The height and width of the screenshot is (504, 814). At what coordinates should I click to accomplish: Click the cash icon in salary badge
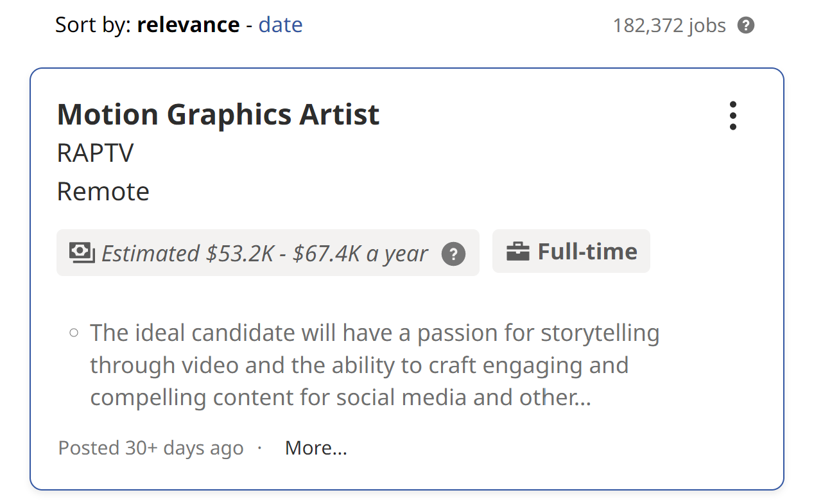82,252
